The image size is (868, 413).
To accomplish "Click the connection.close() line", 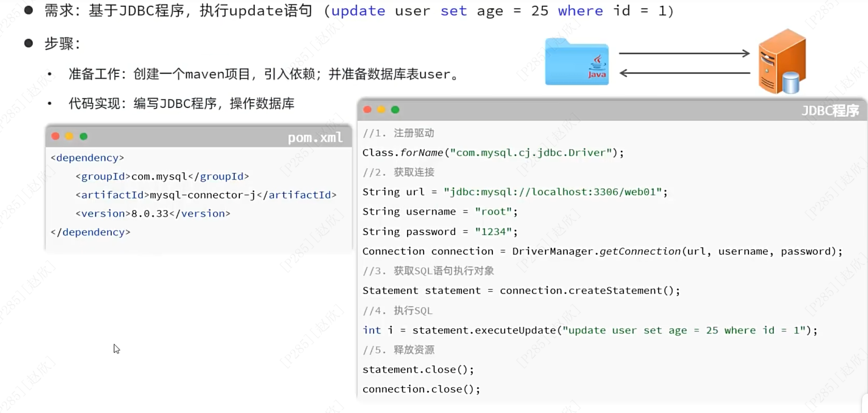I will pyautogui.click(x=421, y=389).
